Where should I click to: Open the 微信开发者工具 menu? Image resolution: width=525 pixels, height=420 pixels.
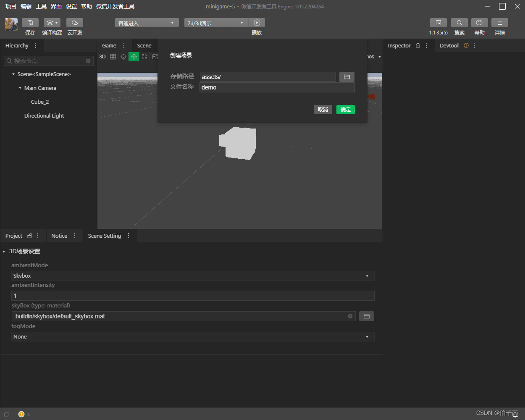pos(115,6)
